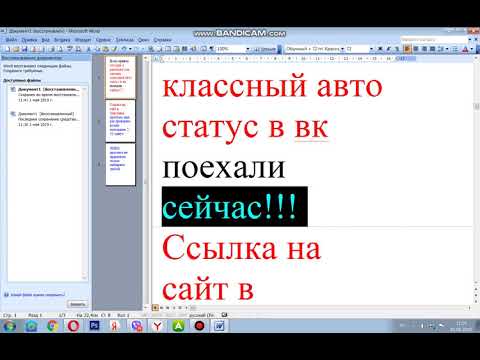Click the green A taskbar icon
Screen dimensions: 480x360
[178, 326]
